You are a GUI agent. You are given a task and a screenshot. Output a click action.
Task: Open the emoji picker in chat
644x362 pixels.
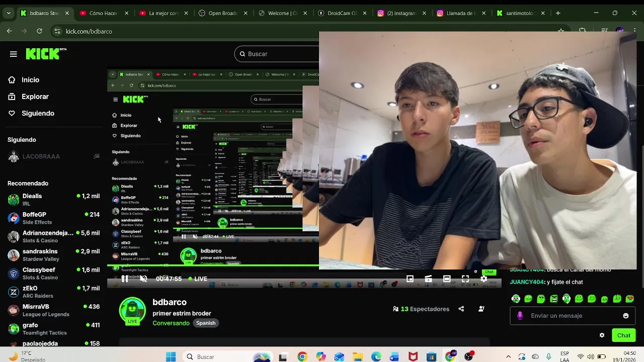626,316
